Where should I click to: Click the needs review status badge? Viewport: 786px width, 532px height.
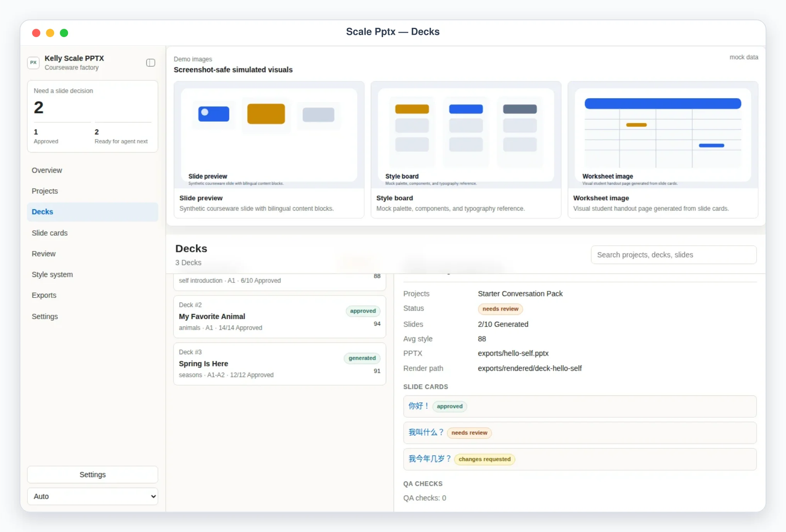click(500, 309)
